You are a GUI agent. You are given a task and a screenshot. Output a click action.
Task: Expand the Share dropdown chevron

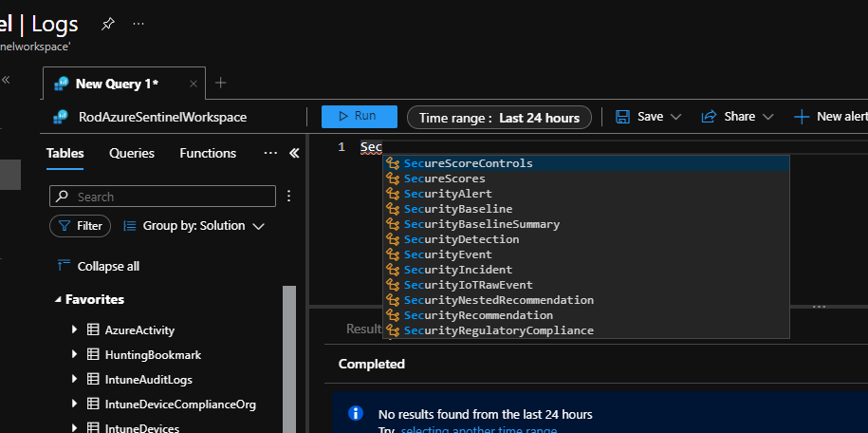pyautogui.click(x=767, y=117)
